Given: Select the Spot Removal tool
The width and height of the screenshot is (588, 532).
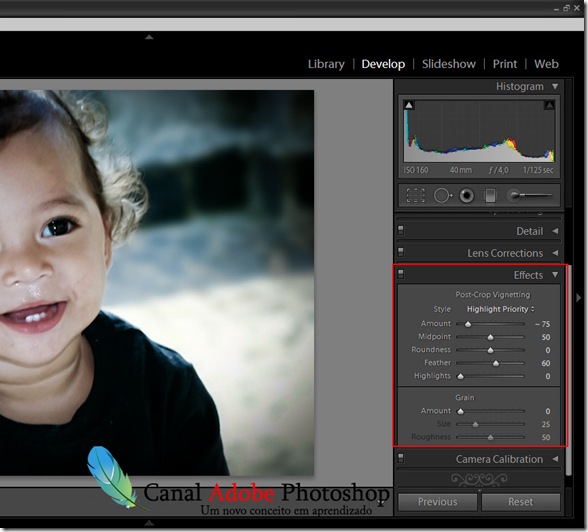Looking at the screenshot, I should click(443, 195).
